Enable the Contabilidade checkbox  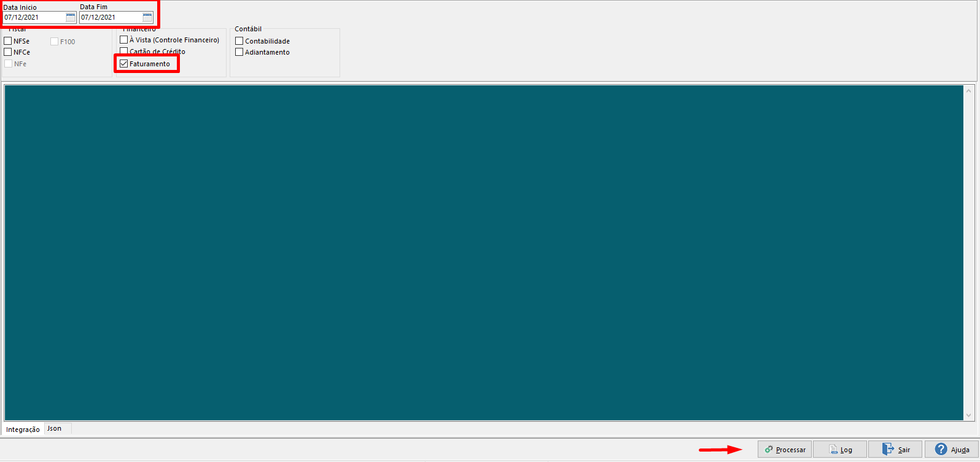pyautogui.click(x=239, y=41)
